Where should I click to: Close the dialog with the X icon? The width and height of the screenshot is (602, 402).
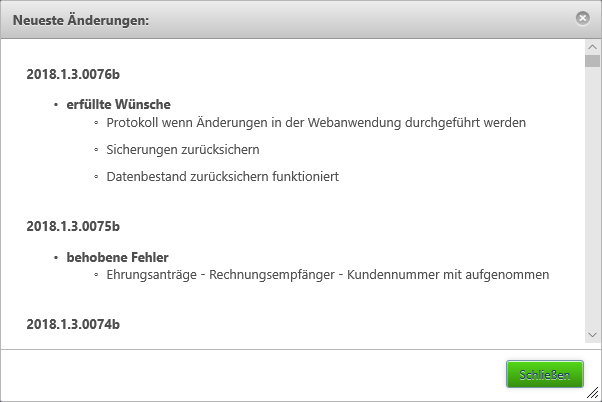click(x=582, y=18)
